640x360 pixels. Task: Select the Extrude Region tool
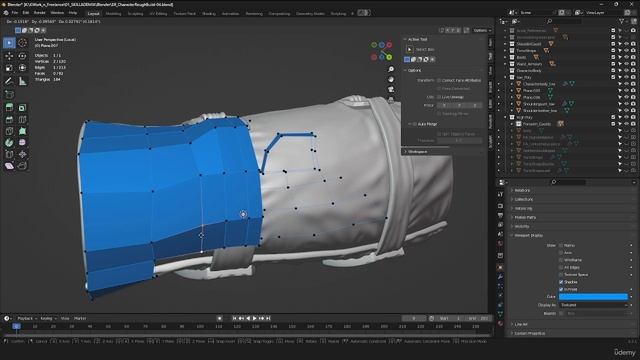(9, 107)
